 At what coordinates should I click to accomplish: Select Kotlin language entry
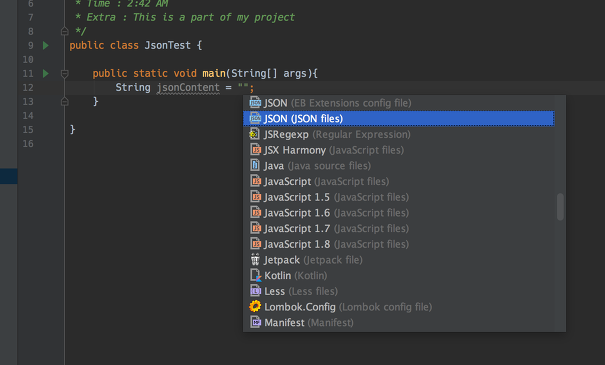coord(399,275)
